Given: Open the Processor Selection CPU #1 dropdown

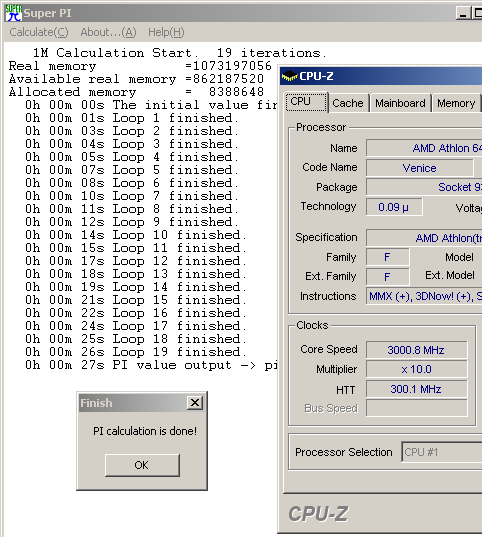Looking at the screenshot, I should (442, 452).
